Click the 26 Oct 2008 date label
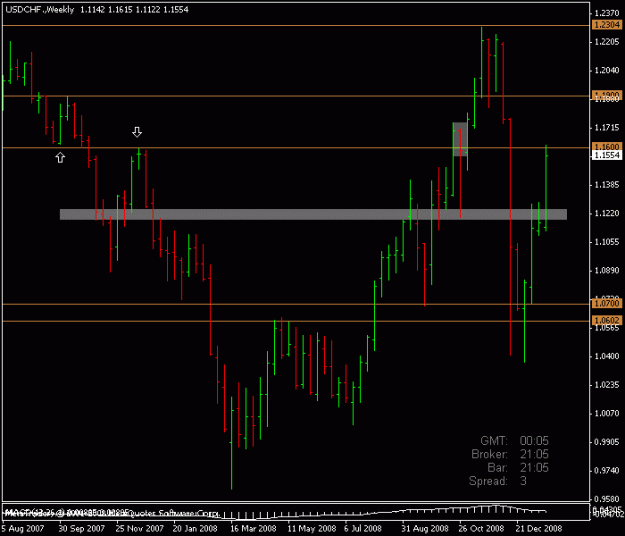 click(482, 529)
